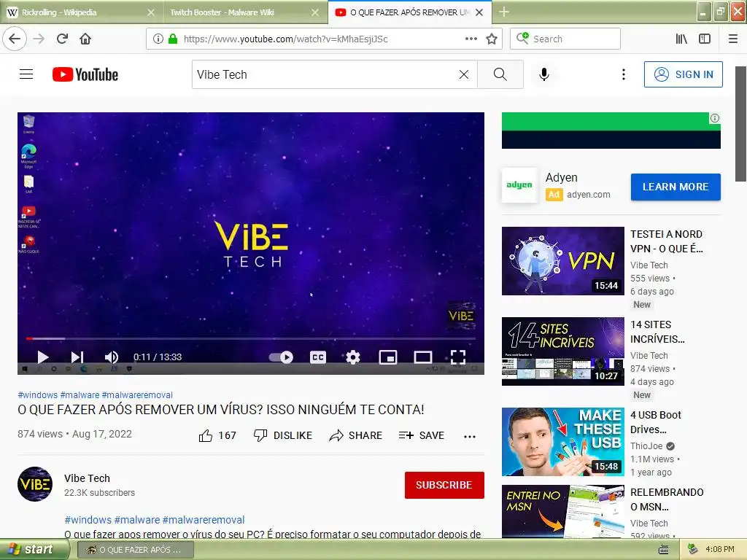
Task: Switch to theater mode
Action: pos(423,357)
